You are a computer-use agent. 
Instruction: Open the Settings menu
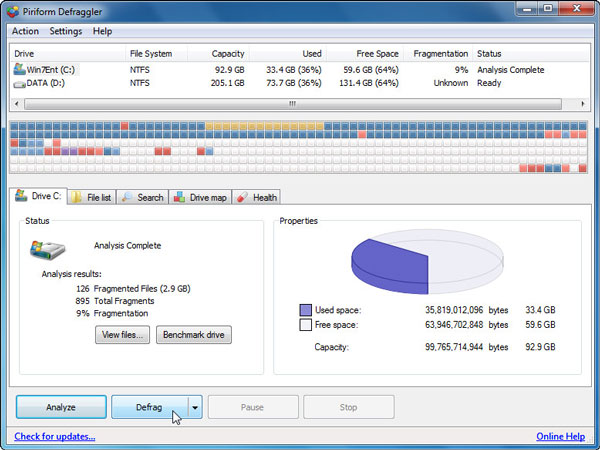coord(66,31)
